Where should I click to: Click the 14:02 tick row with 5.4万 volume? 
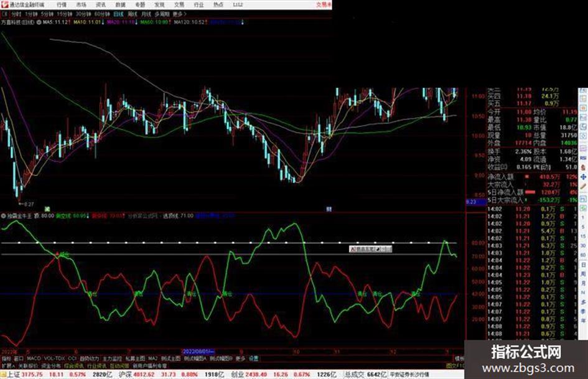[x=532, y=231]
